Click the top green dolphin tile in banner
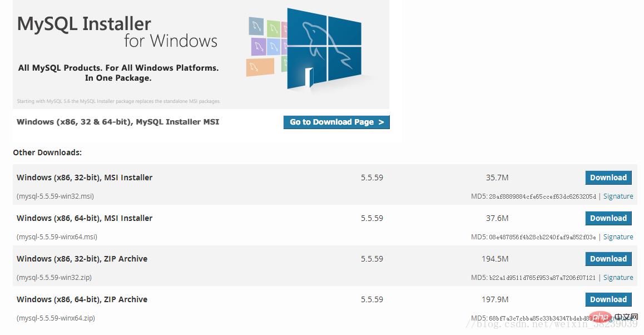The image size is (644, 335). [x=273, y=28]
